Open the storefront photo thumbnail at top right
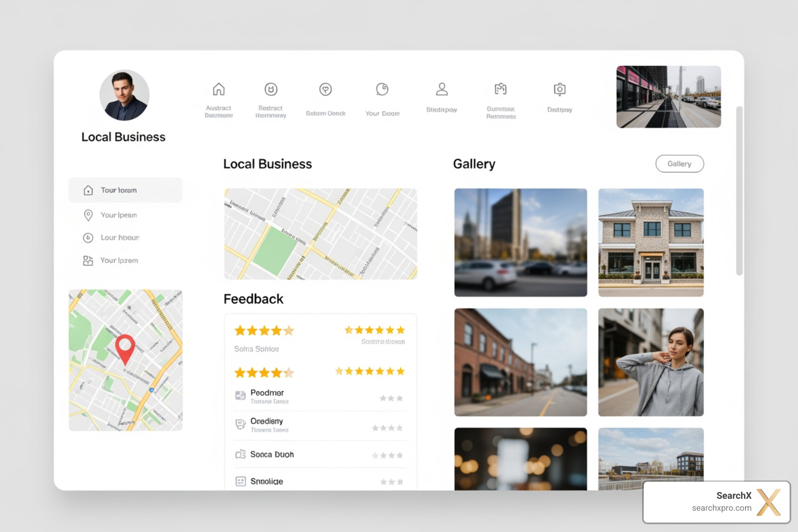Viewport: 798px width, 532px height. [668, 97]
